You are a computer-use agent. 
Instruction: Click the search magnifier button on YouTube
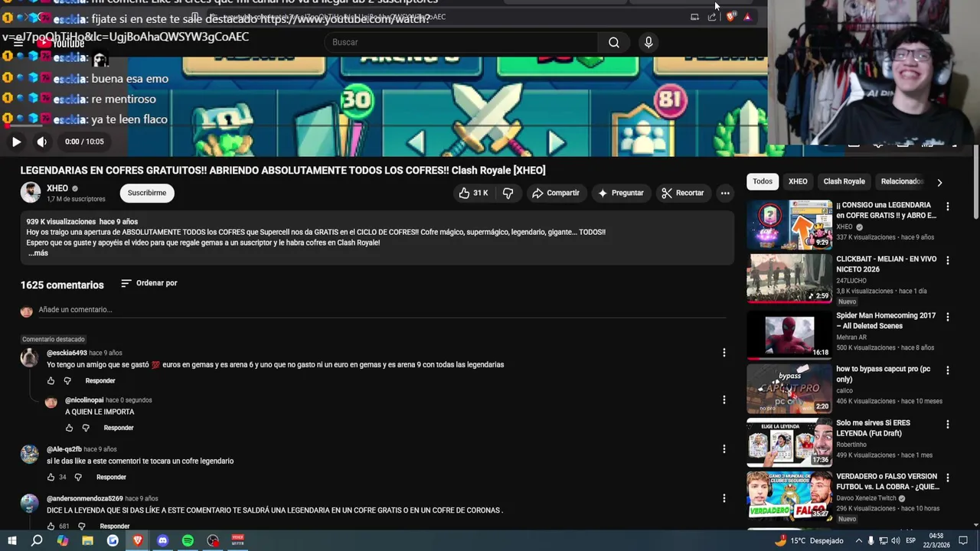click(614, 42)
